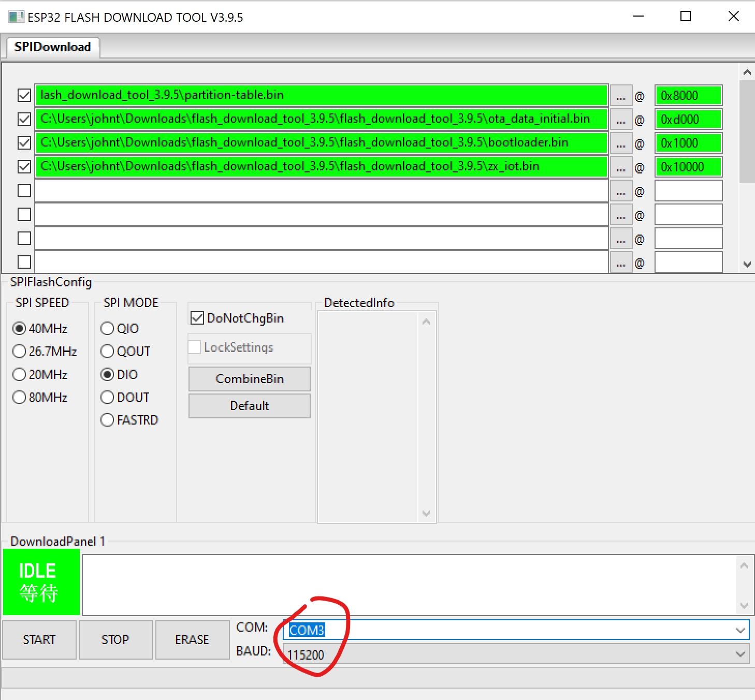Image resolution: width=755 pixels, height=700 pixels.
Task: Click the ota_data_initial.bin file path field
Action: coord(321,119)
